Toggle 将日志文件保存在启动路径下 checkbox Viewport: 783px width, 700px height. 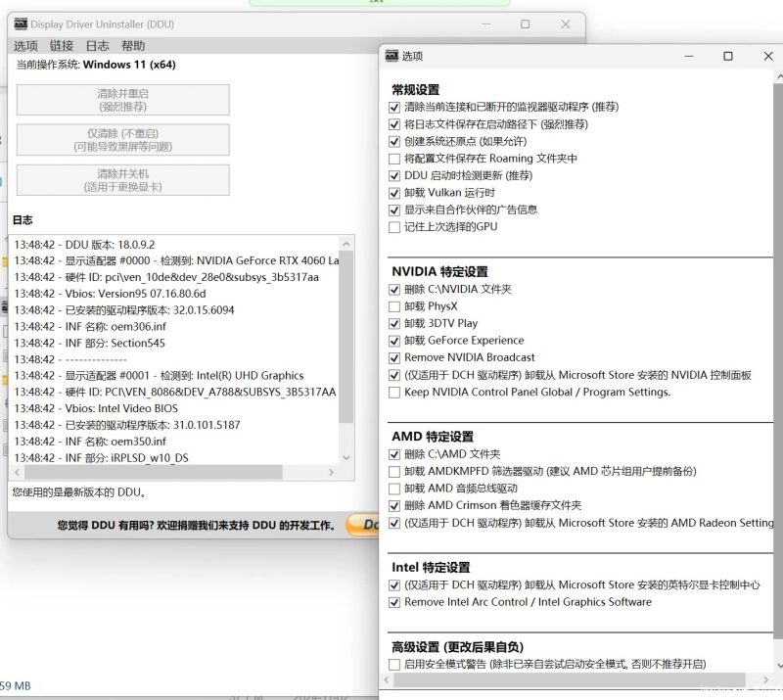pyautogui.click(x=394, y=124)
